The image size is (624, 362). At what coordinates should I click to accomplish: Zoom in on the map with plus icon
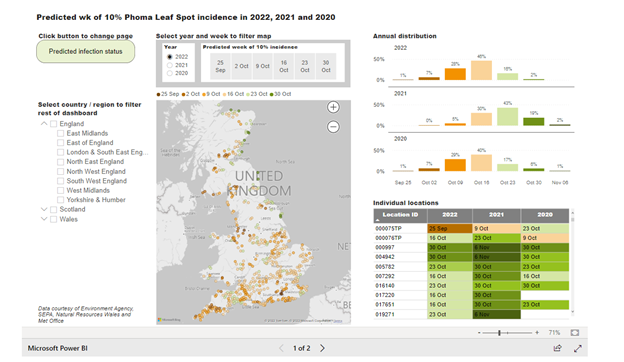point(333,107)
